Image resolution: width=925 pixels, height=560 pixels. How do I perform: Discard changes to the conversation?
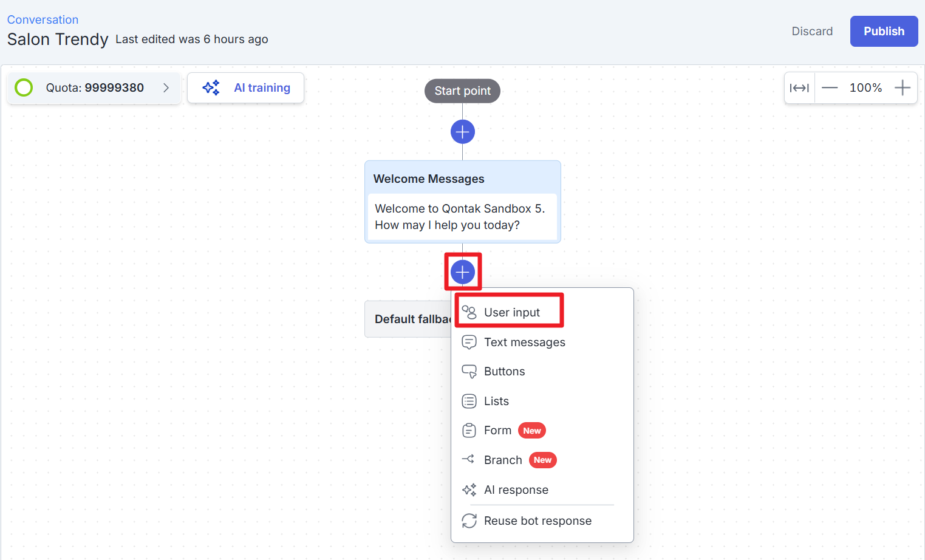tap(811, 32)
